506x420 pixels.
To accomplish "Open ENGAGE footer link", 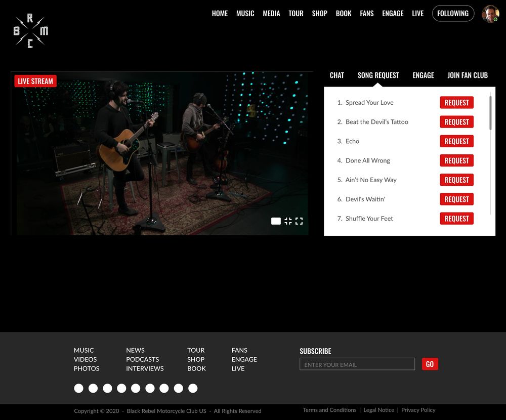I will click(x=244, y=359).
